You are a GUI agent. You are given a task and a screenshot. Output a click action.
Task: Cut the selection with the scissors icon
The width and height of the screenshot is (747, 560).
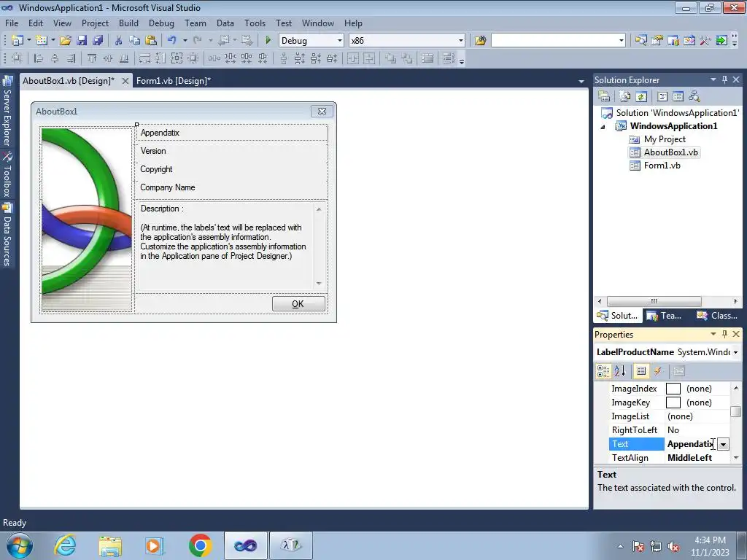click(x=119, y=41)
